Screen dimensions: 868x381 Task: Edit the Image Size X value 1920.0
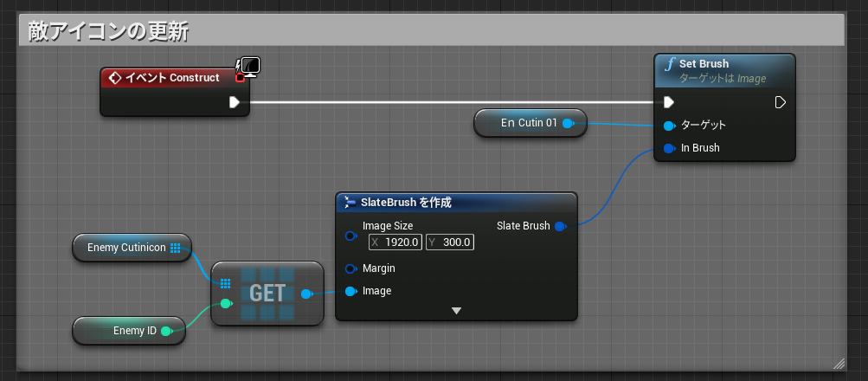tap(395, 242)
